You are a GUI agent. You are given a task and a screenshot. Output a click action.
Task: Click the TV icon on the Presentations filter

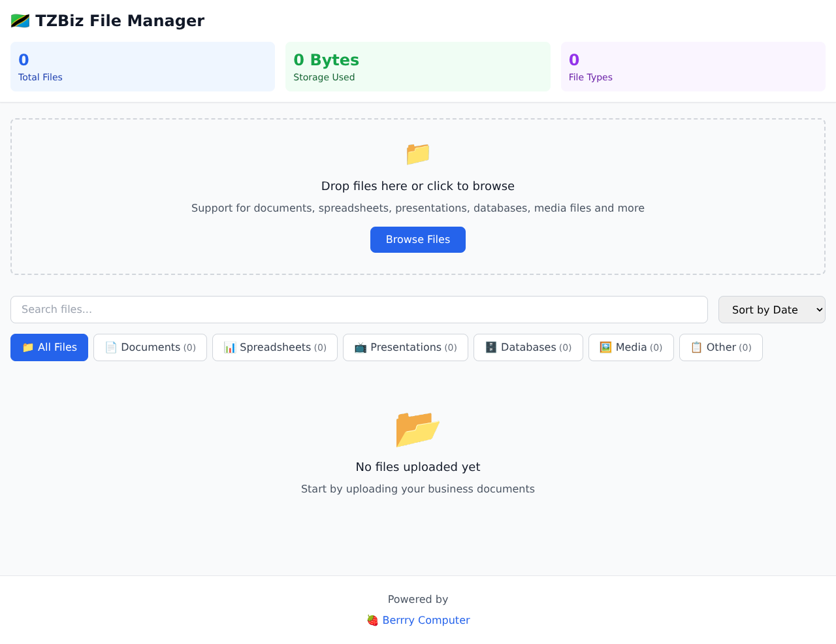click(x=361, y=347)
